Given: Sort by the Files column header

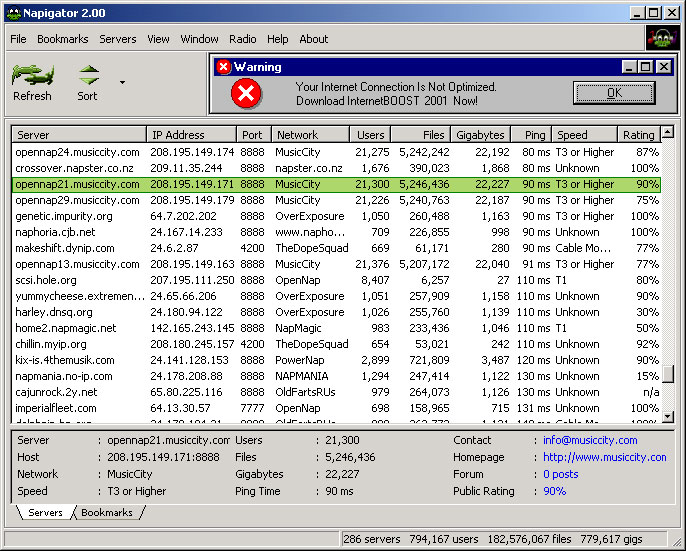Looking at the screenshot, I should coord(420,135).
